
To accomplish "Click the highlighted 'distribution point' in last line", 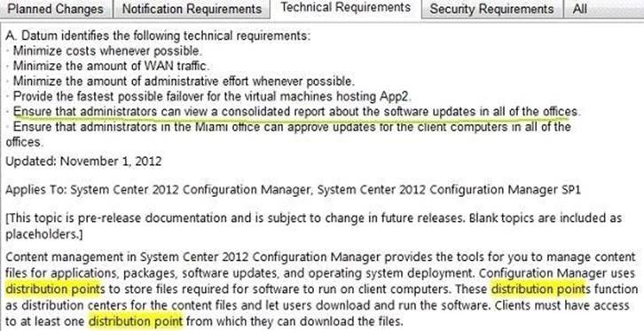I will pos(136,320).
